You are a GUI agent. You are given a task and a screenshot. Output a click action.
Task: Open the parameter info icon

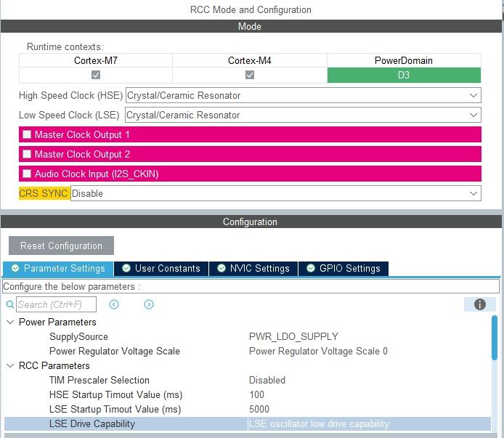tap(479, 304)
